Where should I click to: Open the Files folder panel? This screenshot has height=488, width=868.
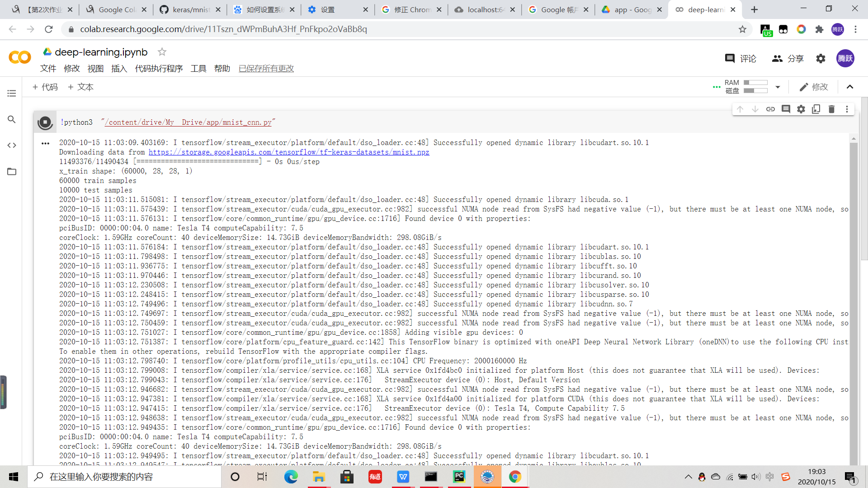pyautogui.click(x=12, y=171)
